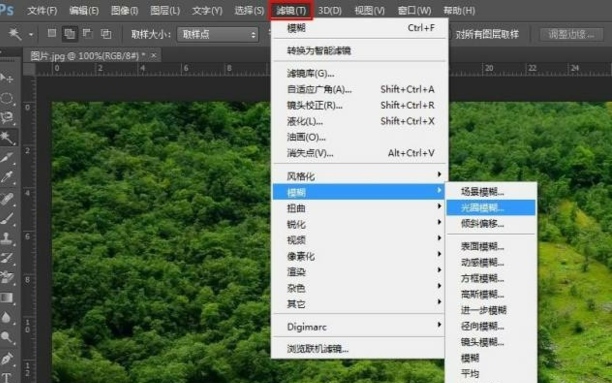This screenshot has height=383, width=612.
Task: Choose 自适应广角(A)... filter
Action: (359, 89)
